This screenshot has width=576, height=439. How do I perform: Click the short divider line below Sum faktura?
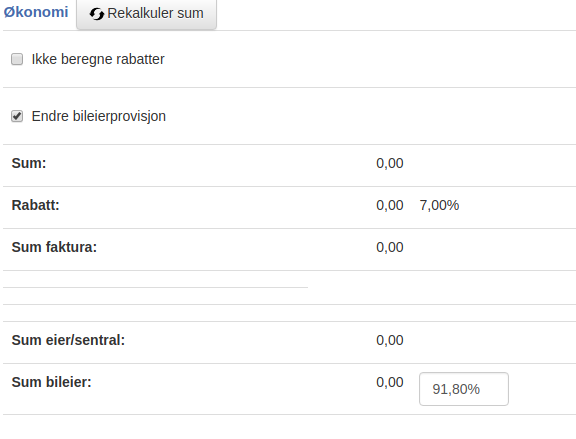tap(155, 288)
